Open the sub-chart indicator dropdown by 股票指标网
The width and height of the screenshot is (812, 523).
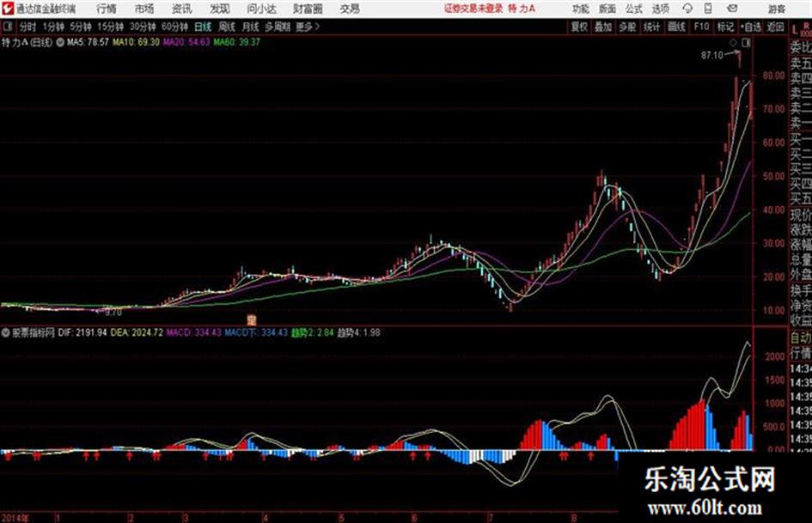6,332
